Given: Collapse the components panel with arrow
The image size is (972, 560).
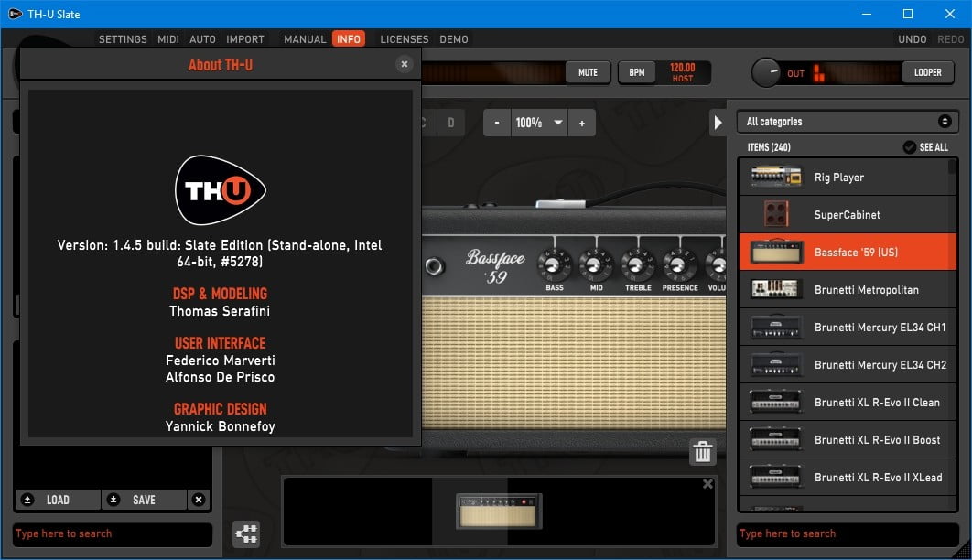Looking at the screenshot, I should point(718,123).
